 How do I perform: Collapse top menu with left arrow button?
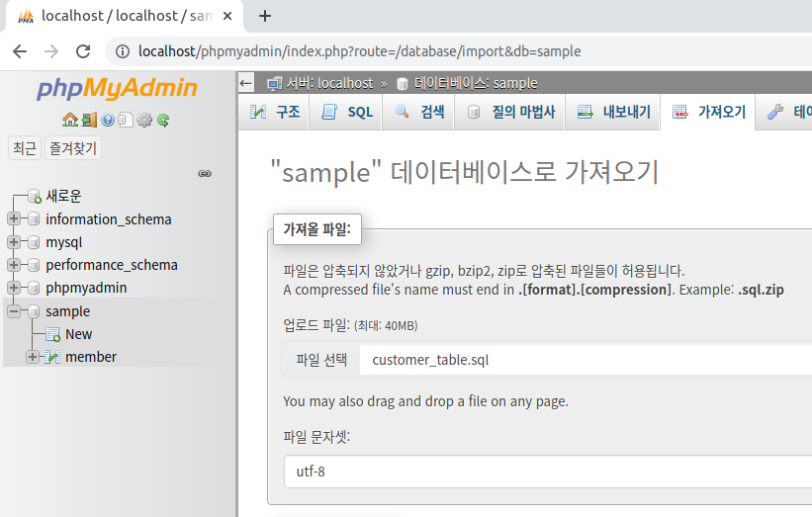point(246,83)
